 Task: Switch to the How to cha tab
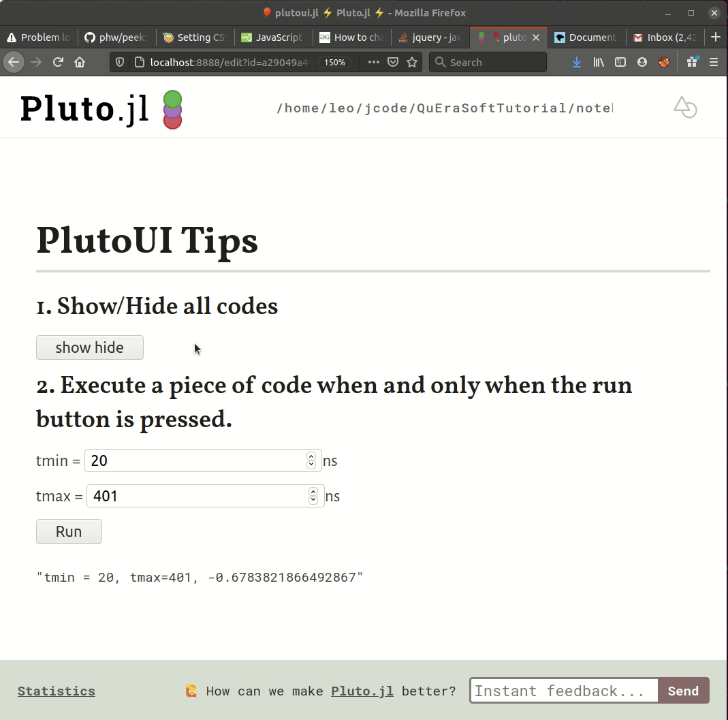(x=351, y=37)
